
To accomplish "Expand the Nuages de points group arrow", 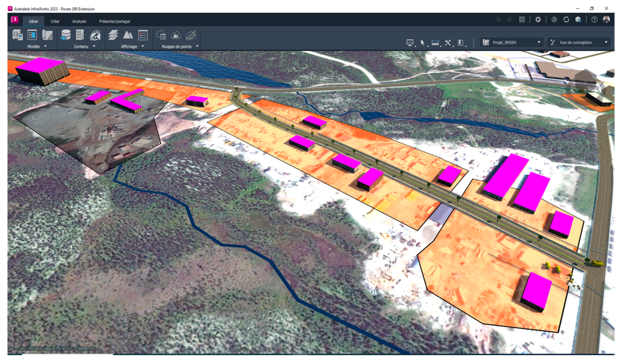I will coord(197,46).
